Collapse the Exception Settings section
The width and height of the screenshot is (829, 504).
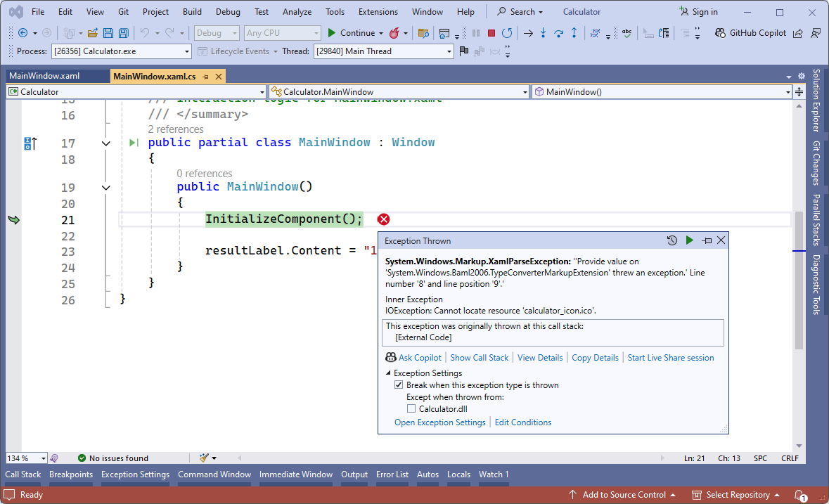tap(388, 373)
